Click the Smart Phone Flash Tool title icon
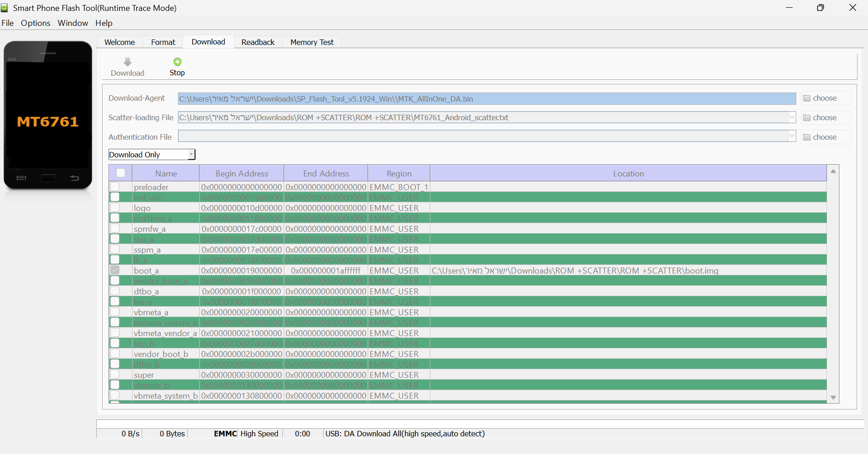Screen dimensions: 868x454 pos(5,8)
